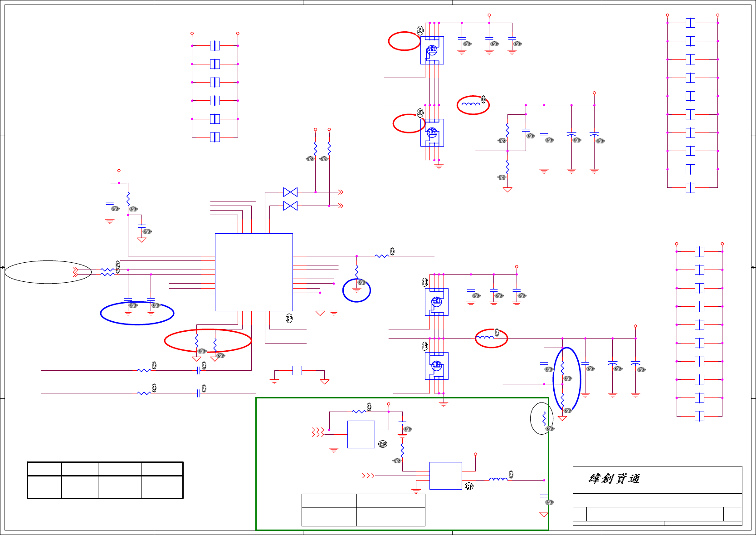756x535 pixels.
Task: Select the right pull-up resistor above the bowties
Action: coord(329,149)
